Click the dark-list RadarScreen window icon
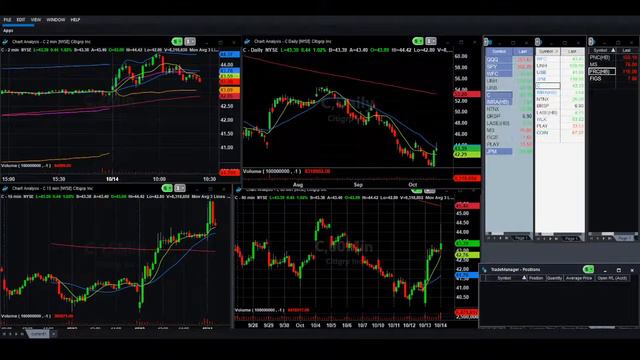 click(x=591, y=42)
